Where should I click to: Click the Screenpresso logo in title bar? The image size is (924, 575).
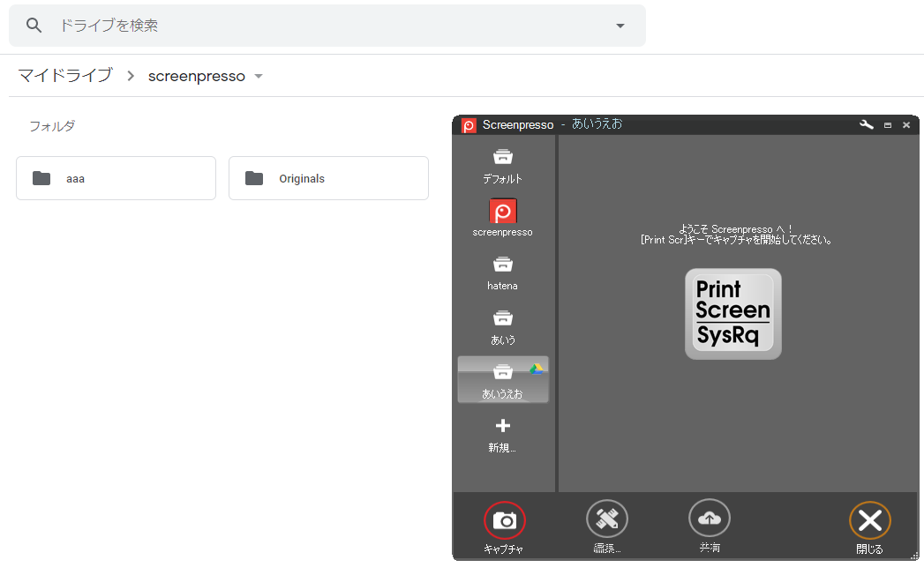[x=469, y=125]
